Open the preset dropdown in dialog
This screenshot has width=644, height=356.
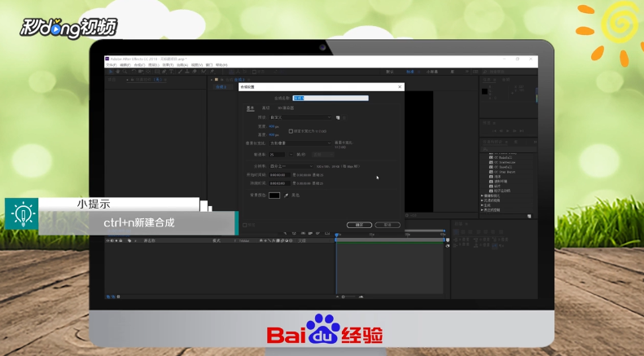click(300, 117)
